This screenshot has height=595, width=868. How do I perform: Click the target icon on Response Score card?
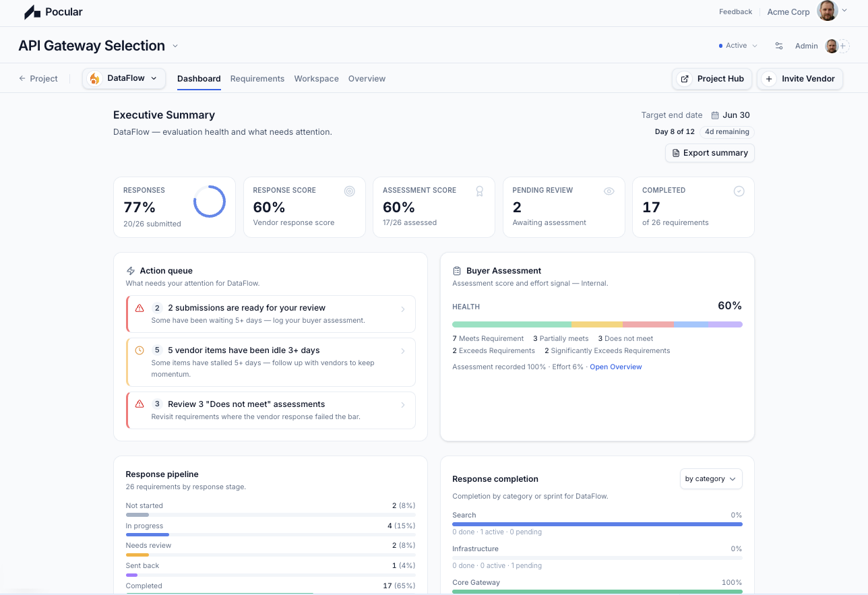coord(349,191)
